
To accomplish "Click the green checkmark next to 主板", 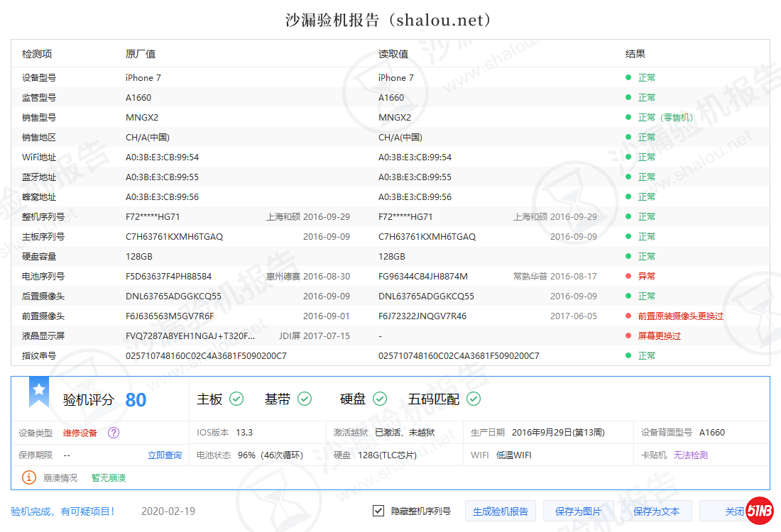I will point(237,399).
